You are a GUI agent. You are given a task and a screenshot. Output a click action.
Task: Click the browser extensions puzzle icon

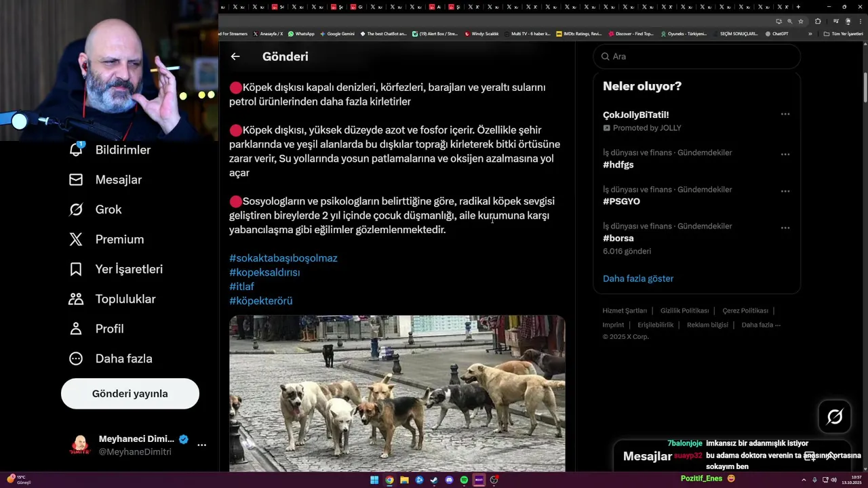tap(818, 21)
